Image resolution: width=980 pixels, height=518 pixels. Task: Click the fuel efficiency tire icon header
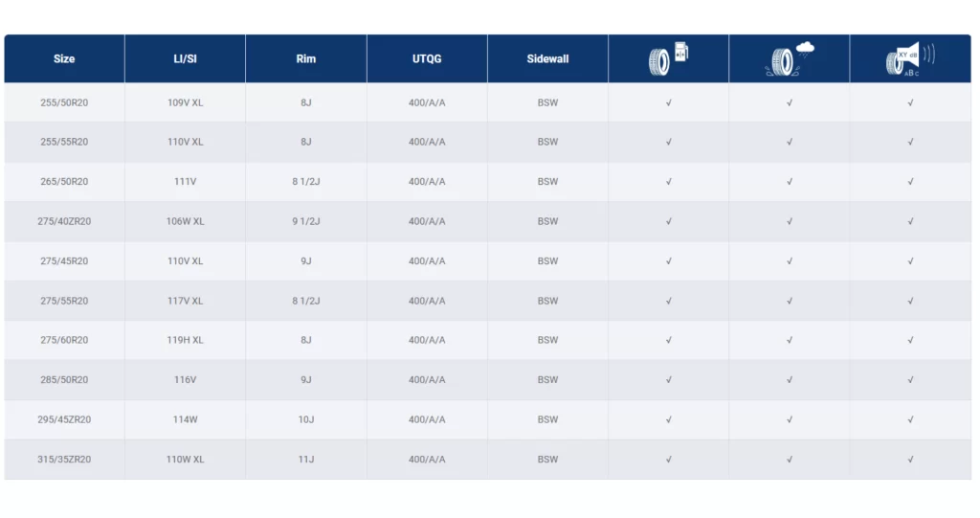(668, 58)
